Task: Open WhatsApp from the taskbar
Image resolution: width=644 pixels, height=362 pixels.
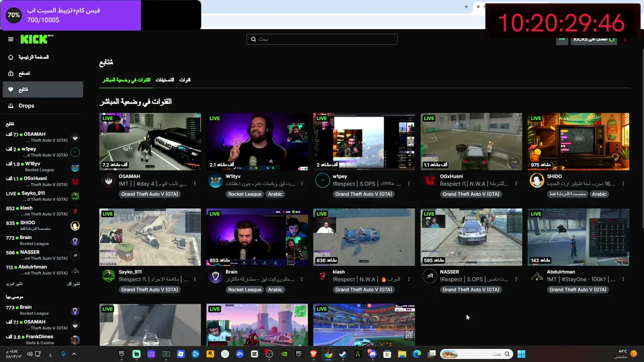Action: coord(225,354)
